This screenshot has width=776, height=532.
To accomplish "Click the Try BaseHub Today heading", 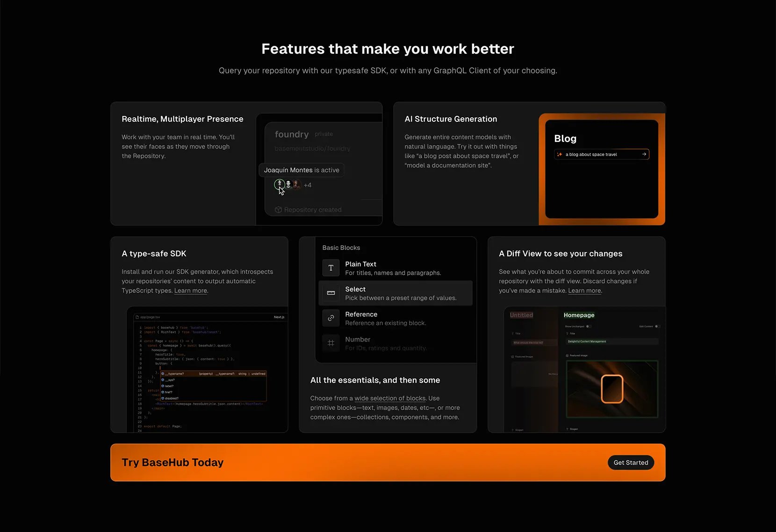I will point(172,462).
